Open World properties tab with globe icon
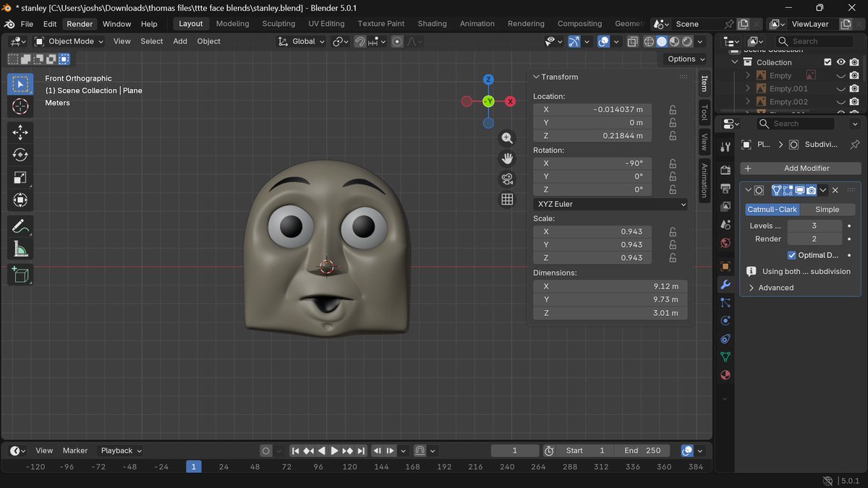 click(726, 244)
